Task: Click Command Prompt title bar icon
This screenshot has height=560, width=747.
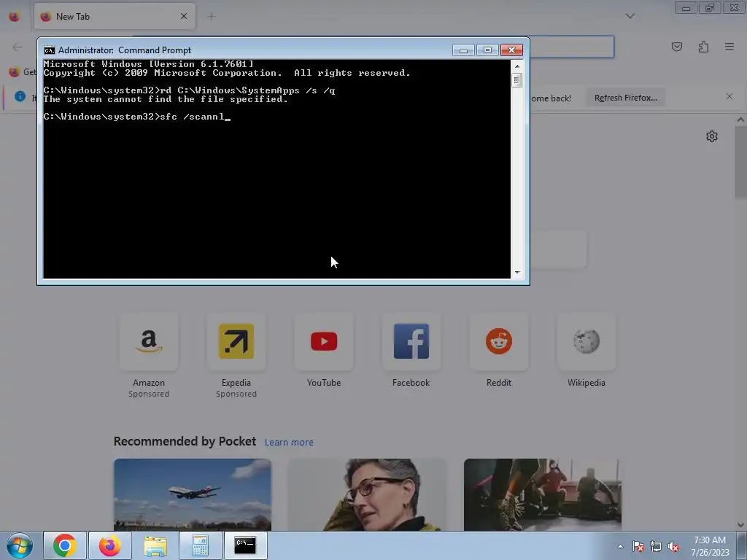Action: point(49,50)
